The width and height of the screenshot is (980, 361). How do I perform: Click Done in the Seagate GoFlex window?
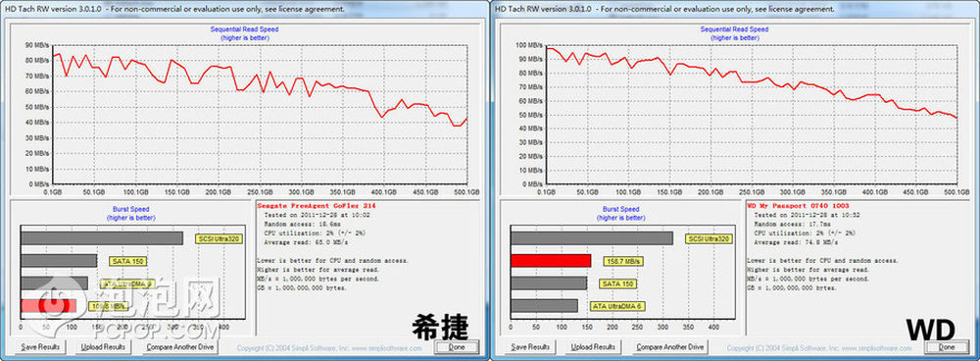pyautogui.click(x=457, y=346)
